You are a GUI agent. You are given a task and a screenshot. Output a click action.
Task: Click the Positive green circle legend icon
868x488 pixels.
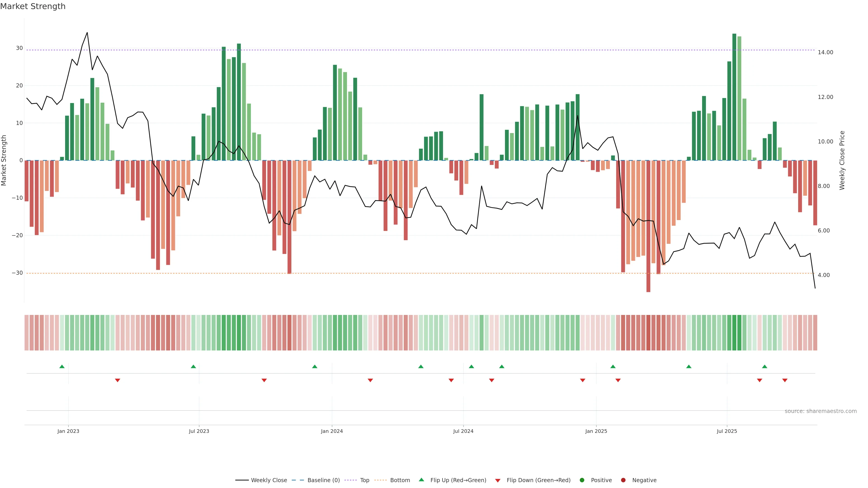pyautogui.click(x=582, y=480)
